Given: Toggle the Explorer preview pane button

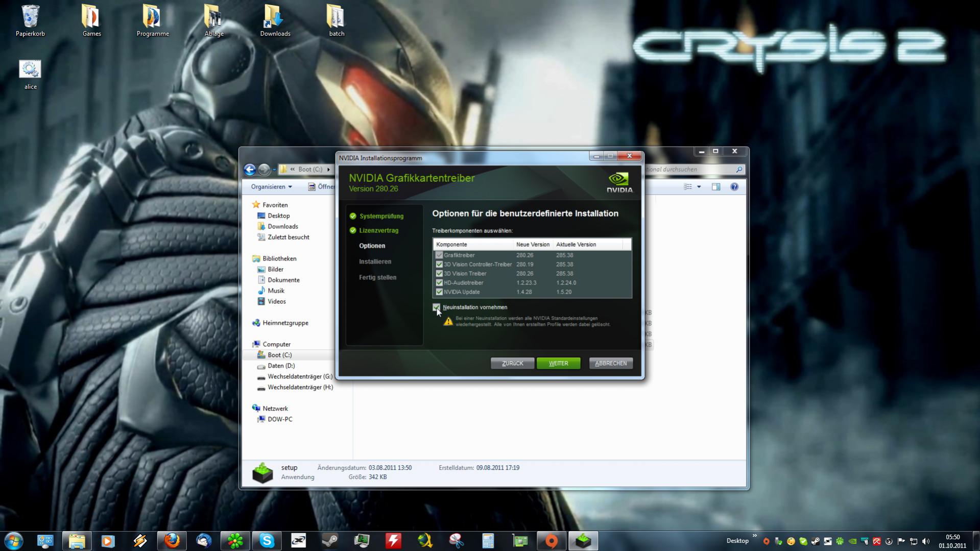Looking at the screenshot, I should 716,187.
